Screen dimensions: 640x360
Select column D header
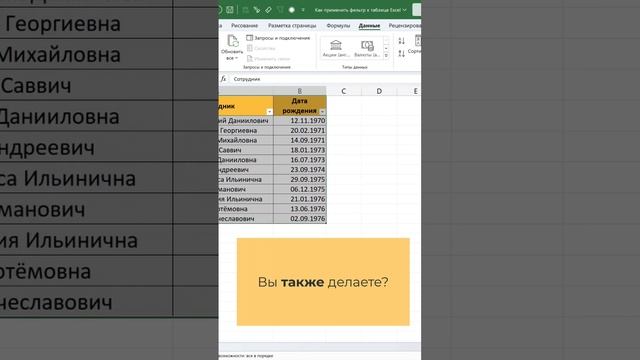point(379,91)
